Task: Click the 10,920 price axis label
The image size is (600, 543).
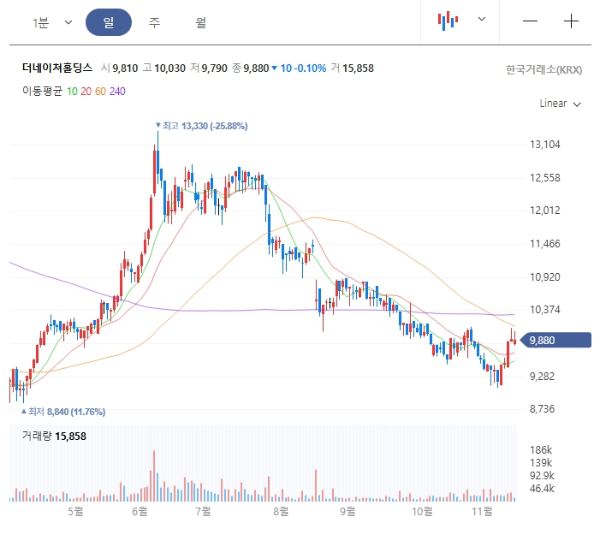Action: pyautogui.click(x=545, y=277)
